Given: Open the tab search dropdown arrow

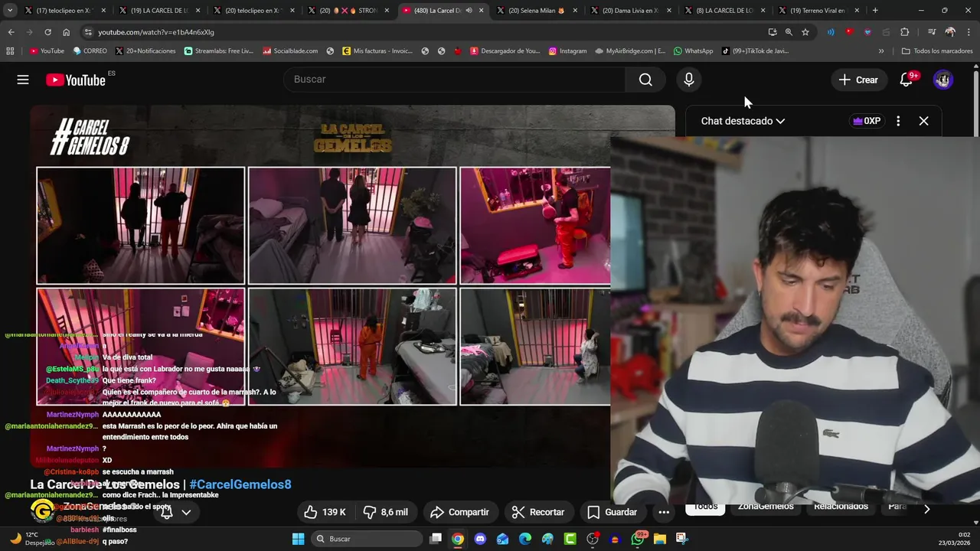Looking at the screenshot, I should coord(10,11).
